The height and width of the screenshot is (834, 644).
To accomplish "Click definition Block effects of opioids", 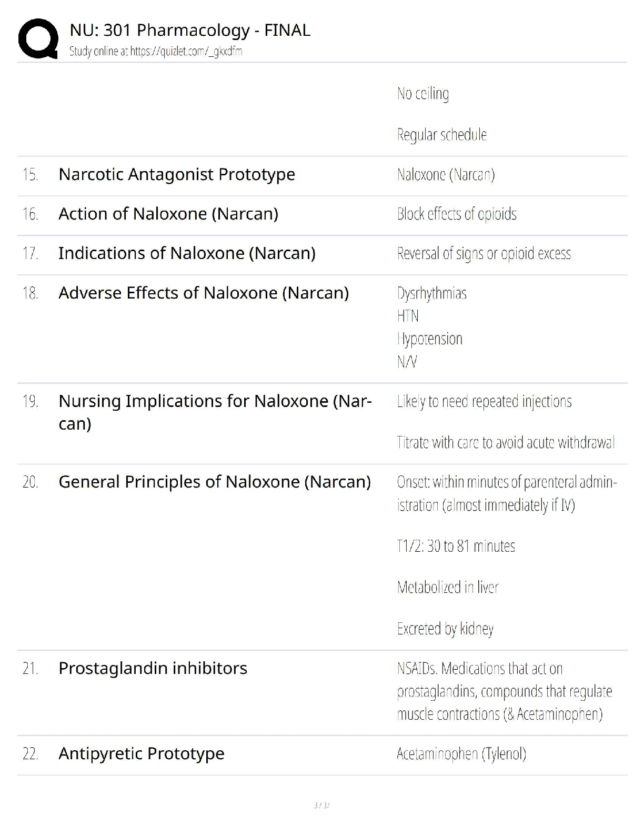I will pos(457,214).
